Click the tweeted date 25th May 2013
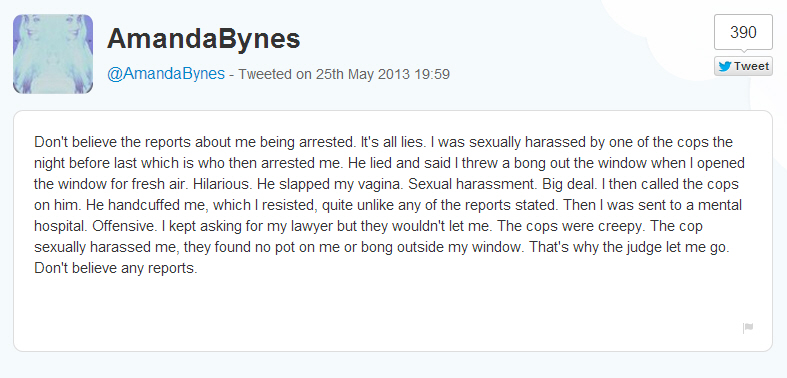The width and height of the screenshot is (787, 378). click(x=363, y=74)
